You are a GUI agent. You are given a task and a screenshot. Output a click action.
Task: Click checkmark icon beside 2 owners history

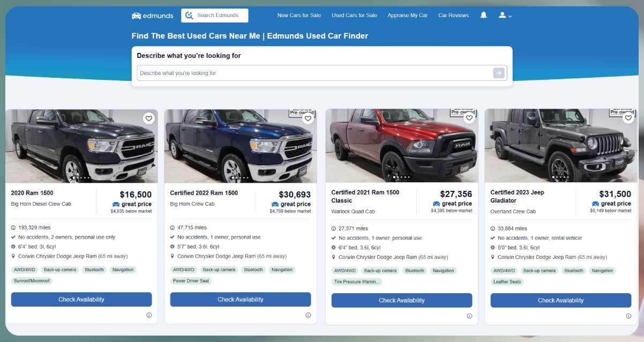(13, 237)
